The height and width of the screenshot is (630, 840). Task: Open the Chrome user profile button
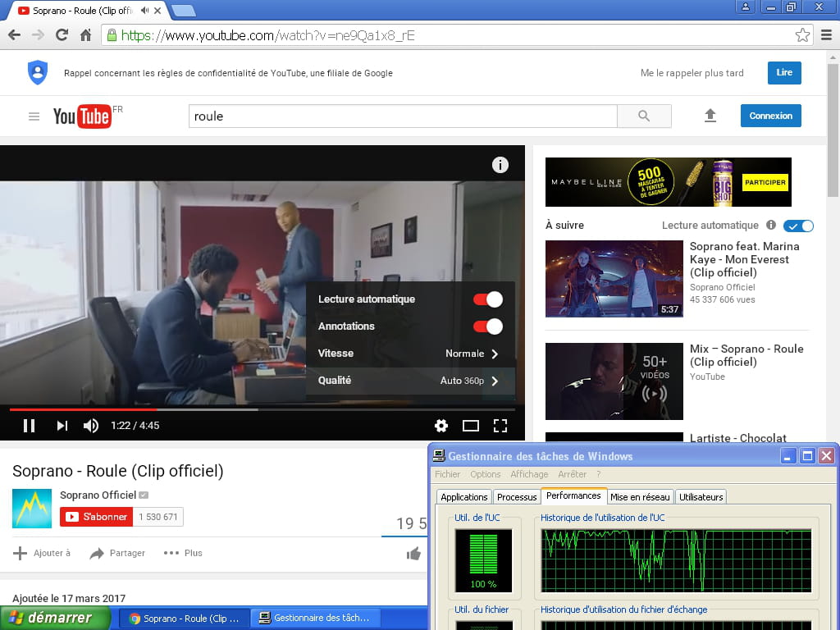(745, 7)
